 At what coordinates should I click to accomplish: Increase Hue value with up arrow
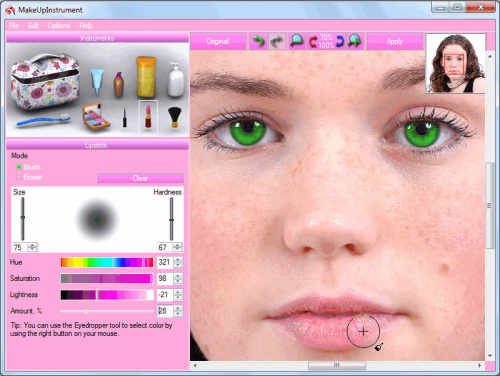[x=178, y=260]
